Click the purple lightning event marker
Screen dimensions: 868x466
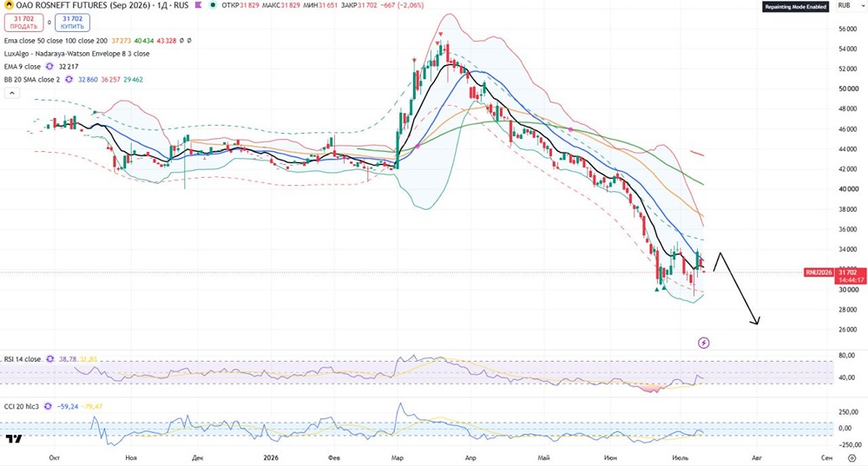coord(704,343)
